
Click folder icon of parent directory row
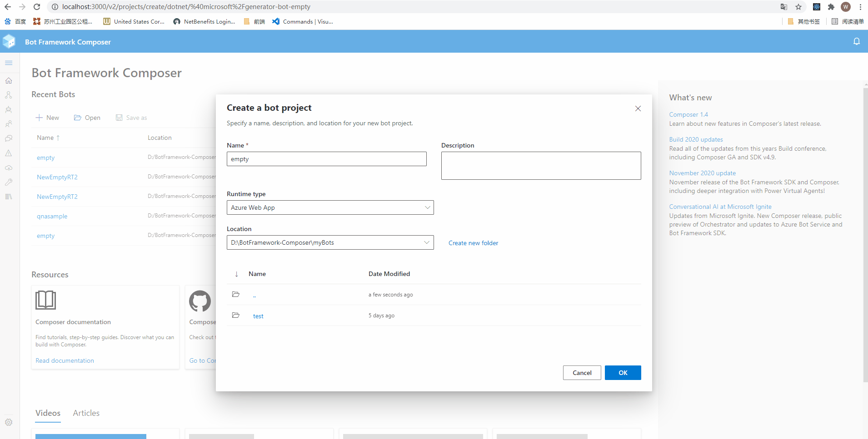[x=236, y=294]
